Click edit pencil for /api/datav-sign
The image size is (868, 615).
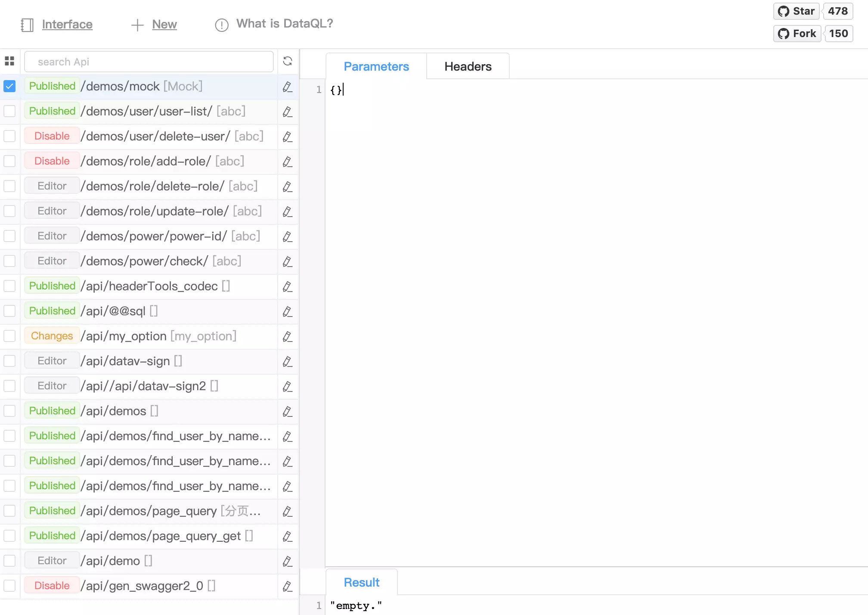pos(288,361)
